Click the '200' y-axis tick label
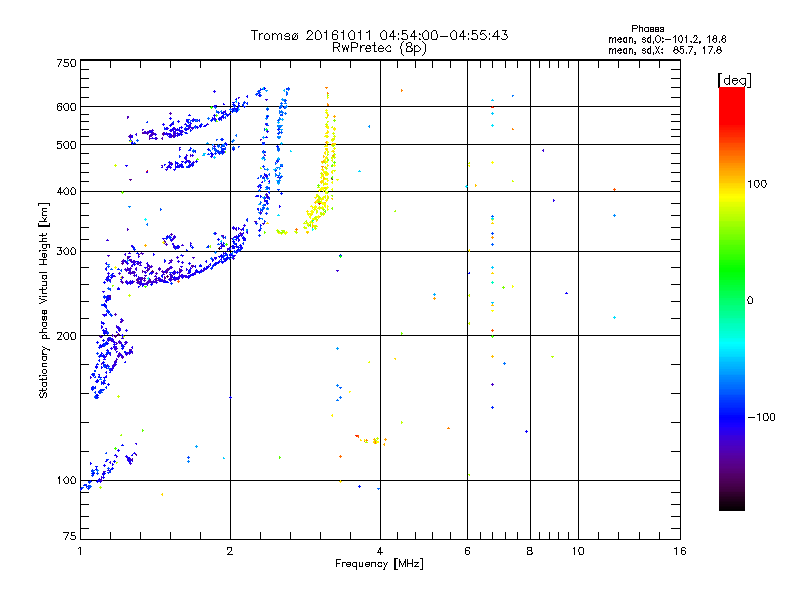The image size is (800, 600). 66,336
